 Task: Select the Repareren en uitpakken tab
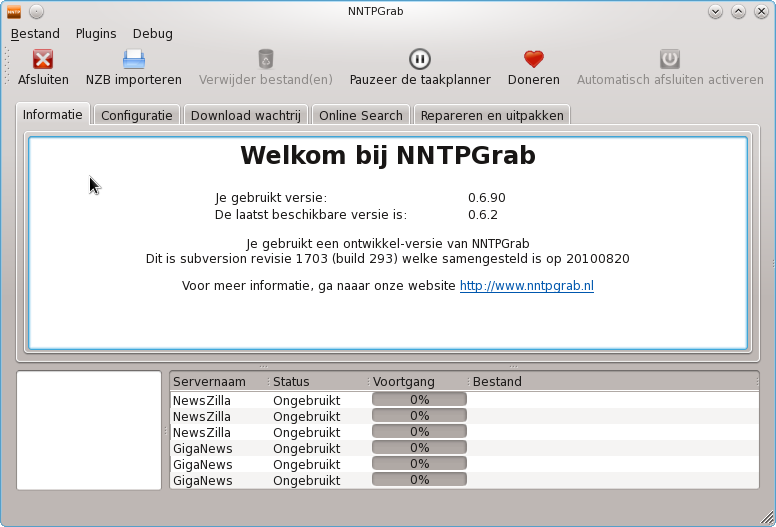(x=492, y=115)
